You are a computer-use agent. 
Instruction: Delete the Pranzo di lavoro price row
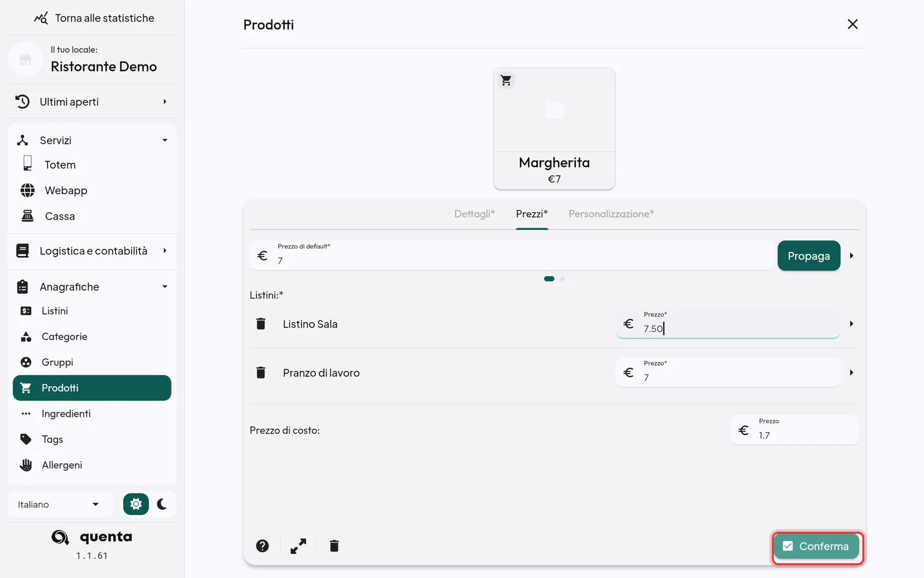pos(261,373)
